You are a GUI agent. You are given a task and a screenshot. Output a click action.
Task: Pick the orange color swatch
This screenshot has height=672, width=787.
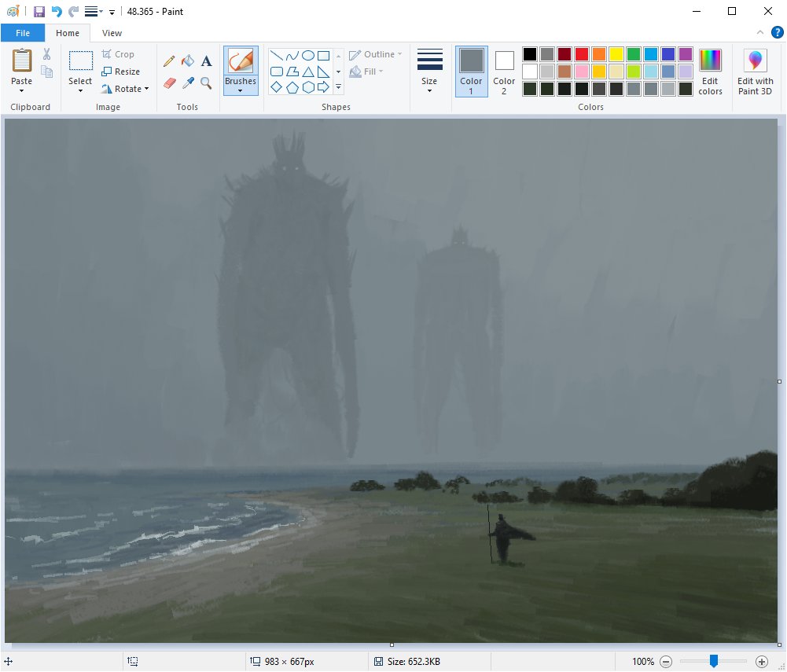599,54
